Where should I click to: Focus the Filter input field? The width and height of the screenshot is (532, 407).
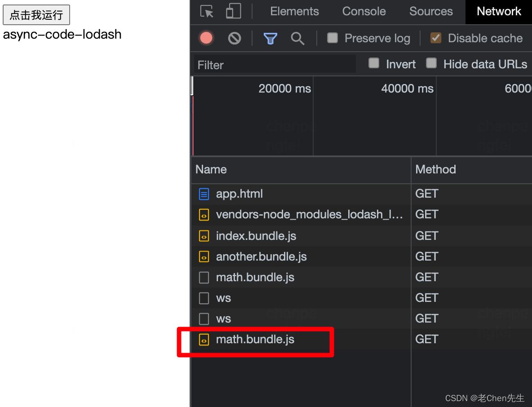tap(275, 64)
